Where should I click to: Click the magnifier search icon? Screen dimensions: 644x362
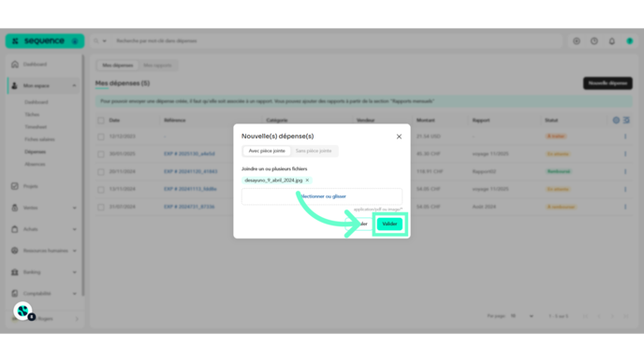96,41
